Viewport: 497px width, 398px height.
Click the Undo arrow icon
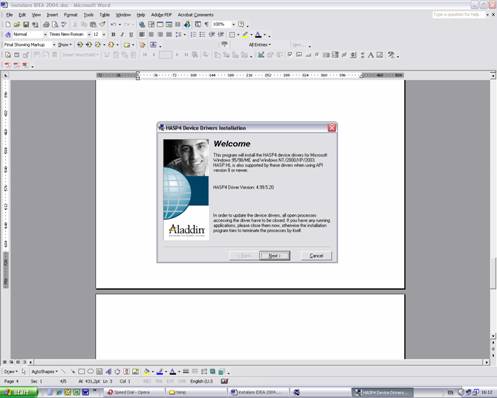point(113,24)
